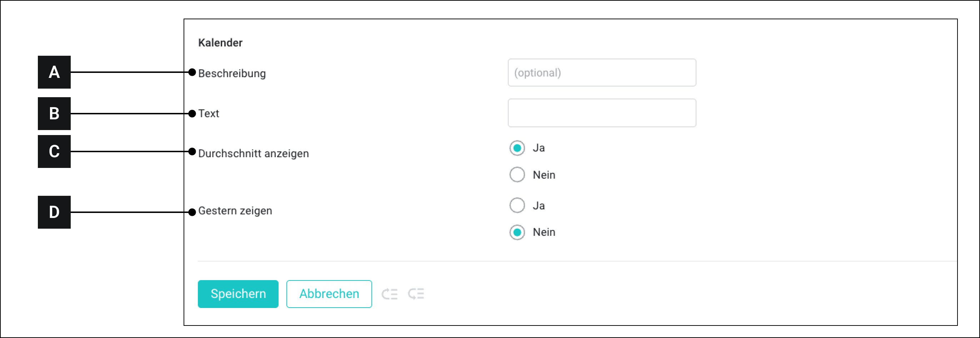Click the list icon with upward arrow

(390, 294)
